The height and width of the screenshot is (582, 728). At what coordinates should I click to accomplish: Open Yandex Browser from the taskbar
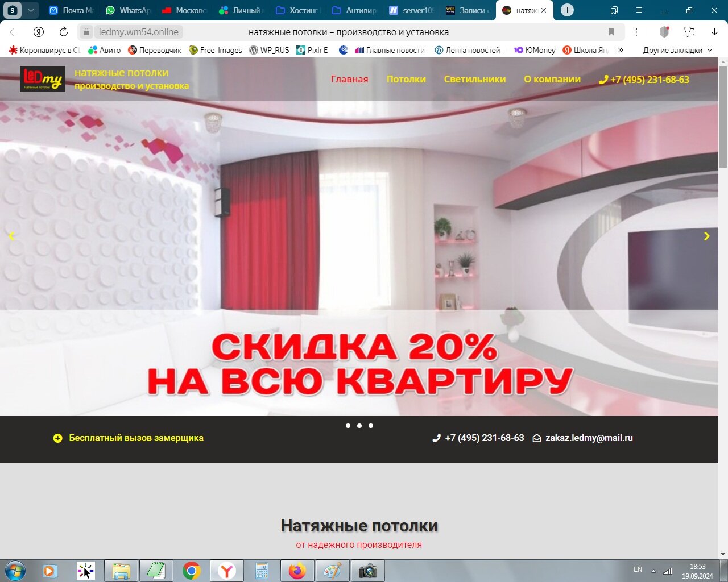pos(227,571)
